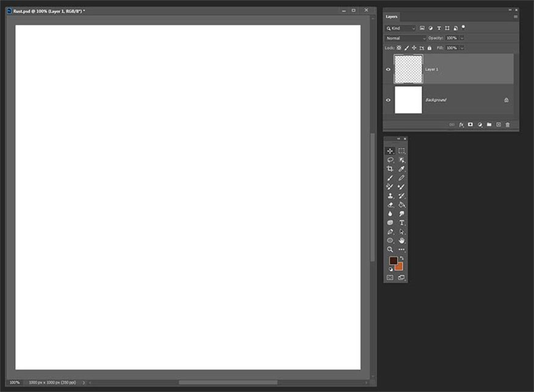
Task: Select the Eyedropper tool
Action: coord(402,169)
